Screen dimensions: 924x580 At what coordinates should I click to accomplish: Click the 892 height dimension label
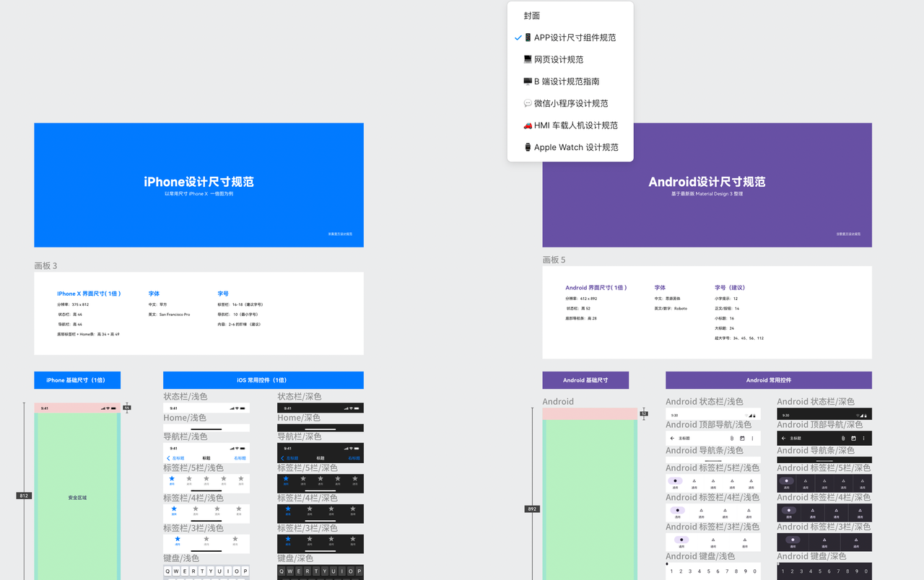[x=533, y=509]
